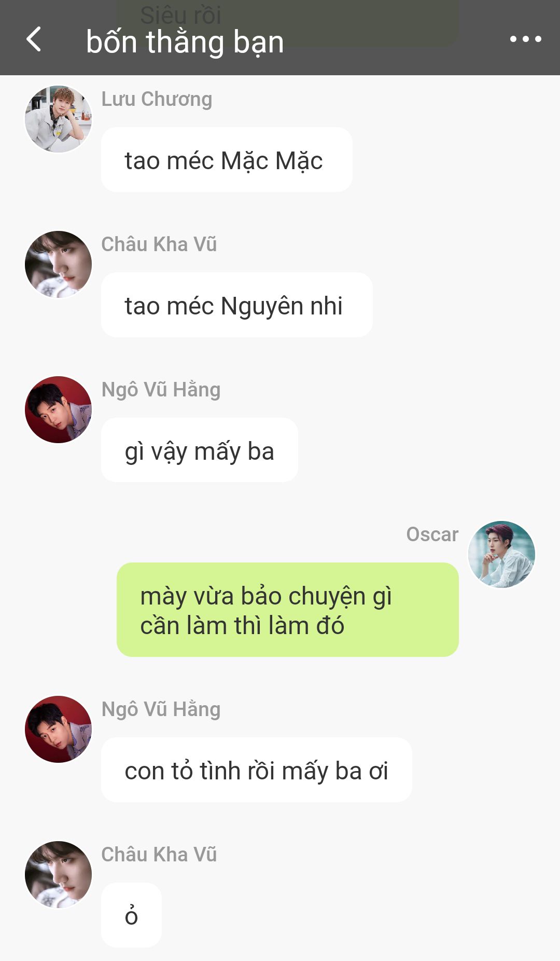The width and height of the screenshot is (560, 961).
Task: Tap Ngô Vũ Hằng's avatar beside "con tỏ tình" message
Action: (x=59, y=730)
